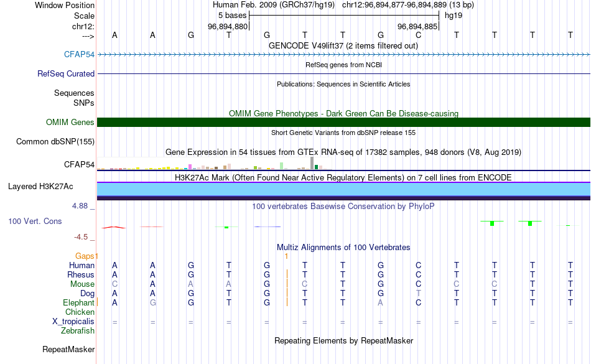Click the Chicken alignment row label
The image size is (591, 364).
[x=80, y=312]
